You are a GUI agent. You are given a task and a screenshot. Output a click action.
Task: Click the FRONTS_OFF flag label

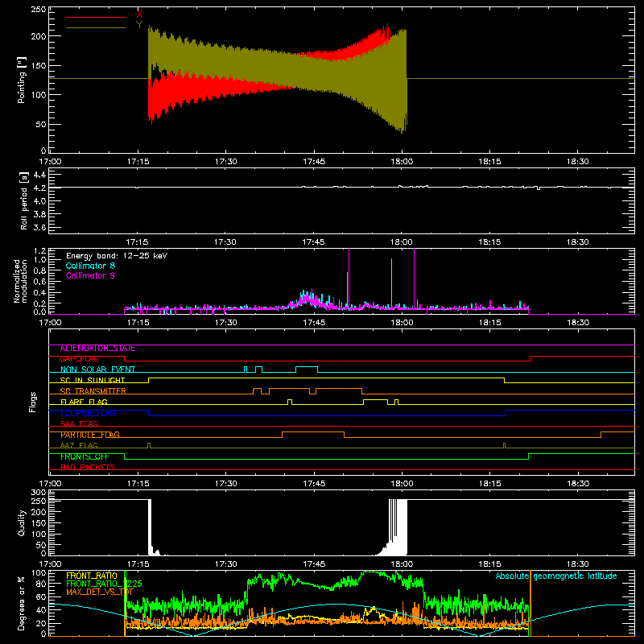pos(85,456)
